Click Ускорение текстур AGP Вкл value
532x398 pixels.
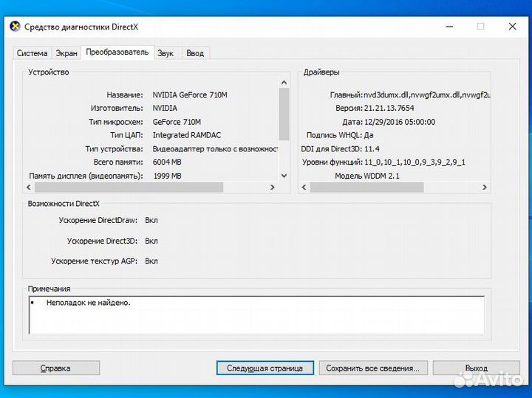(x=151, y=261)
